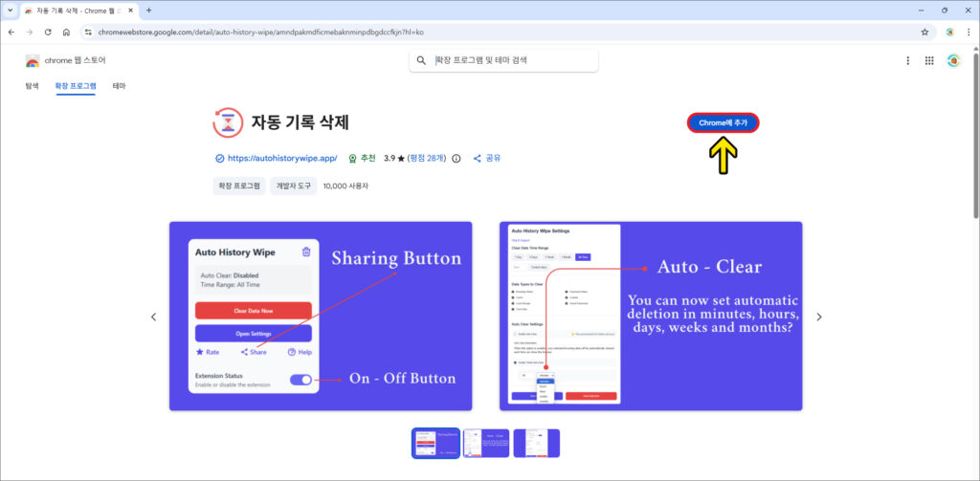Click the Google account avatar in the header

click(953, 60)
